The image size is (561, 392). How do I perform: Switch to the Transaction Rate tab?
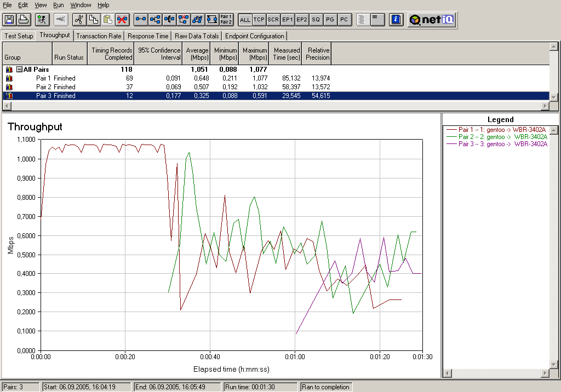tap(99, 36)
